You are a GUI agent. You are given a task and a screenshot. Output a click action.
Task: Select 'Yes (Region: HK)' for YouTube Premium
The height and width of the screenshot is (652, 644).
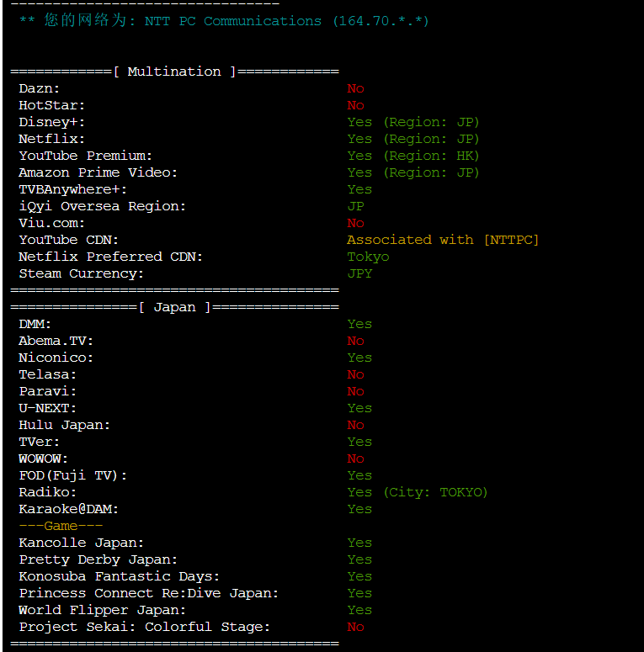tap(413, 156)
